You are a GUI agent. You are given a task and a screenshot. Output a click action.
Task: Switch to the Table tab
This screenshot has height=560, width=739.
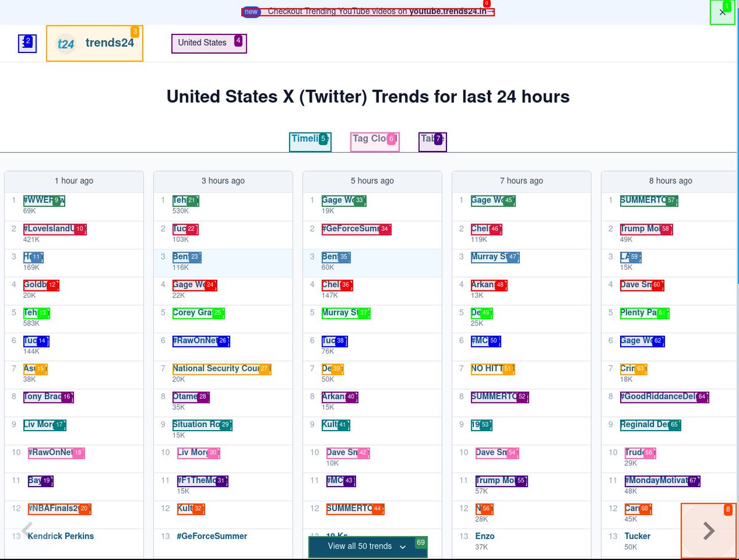432,142
